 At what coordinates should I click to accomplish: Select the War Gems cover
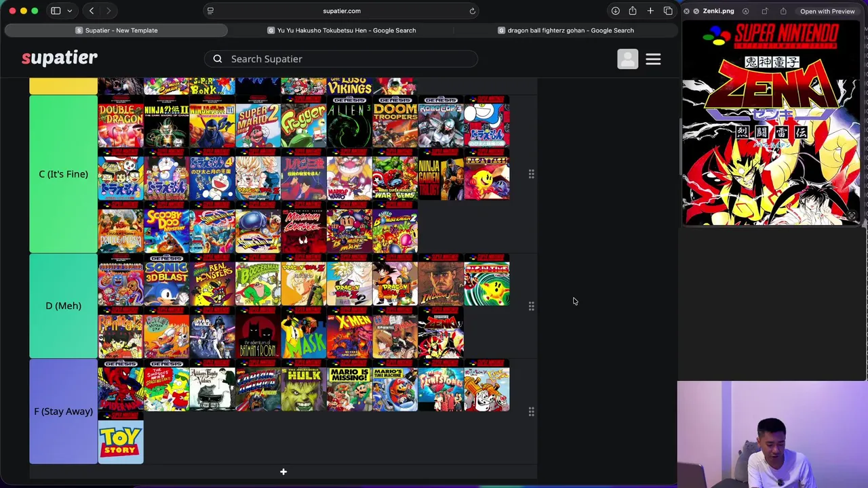(x=395, y=174)
